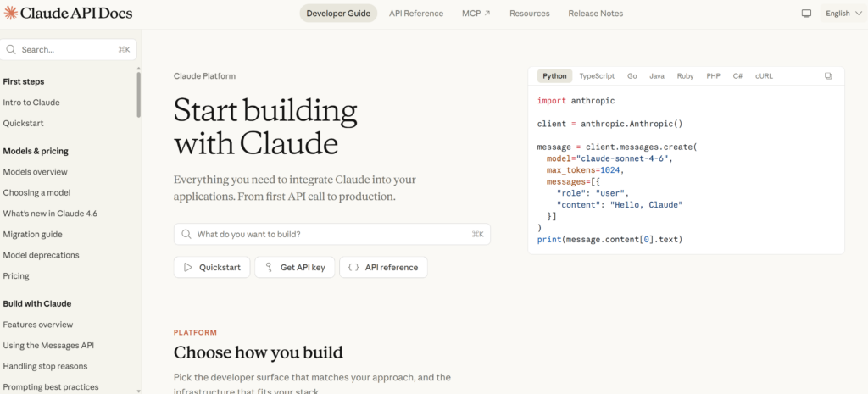The image size is (868, 394).
Task: Open Features overview page
Action: coord(38,325)
